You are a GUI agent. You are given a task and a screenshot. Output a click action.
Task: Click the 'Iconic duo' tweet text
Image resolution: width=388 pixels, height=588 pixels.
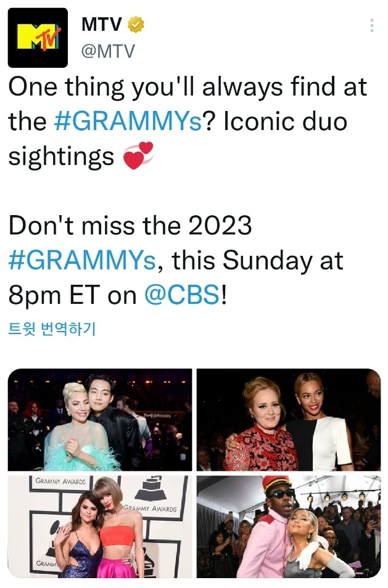coord(284,121)
